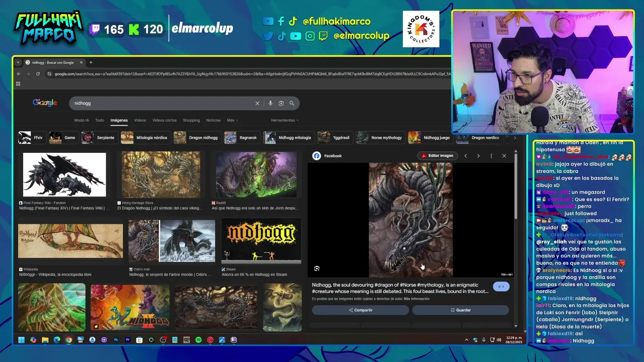Open the Herramientas tools dropdown
644x362 pixels.
(x=285, y=120)
